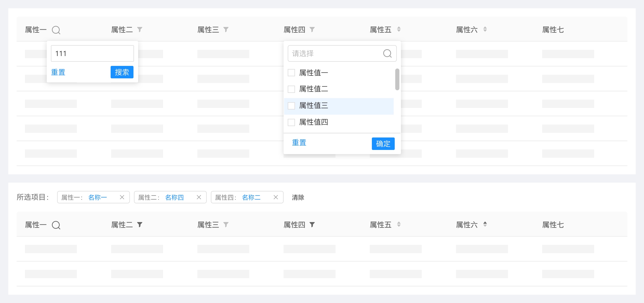
Task: Click magnifier icon inside 请选择 search box
Action: pos(387,53)
